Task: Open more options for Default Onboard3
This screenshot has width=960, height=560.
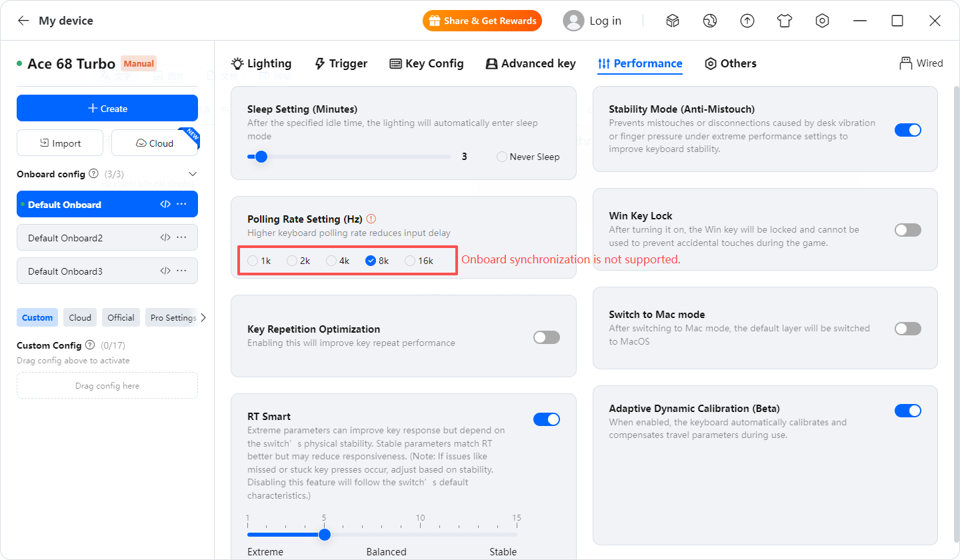Action: click(181, 271)
